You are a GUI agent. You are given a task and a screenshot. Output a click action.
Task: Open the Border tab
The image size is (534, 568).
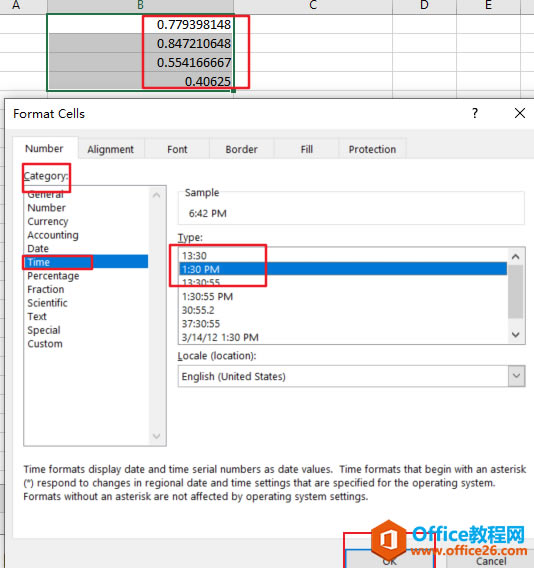coord(241,149)
